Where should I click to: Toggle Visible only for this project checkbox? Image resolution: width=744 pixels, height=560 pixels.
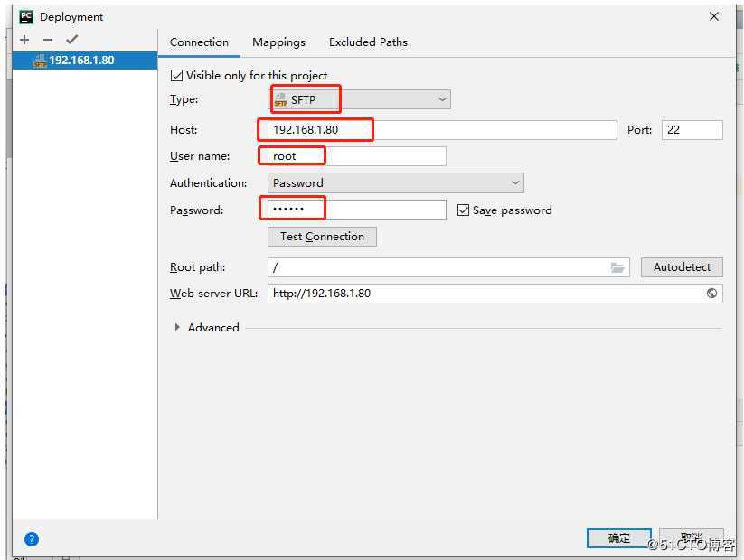pyautogui.click(x=176, y=75)
